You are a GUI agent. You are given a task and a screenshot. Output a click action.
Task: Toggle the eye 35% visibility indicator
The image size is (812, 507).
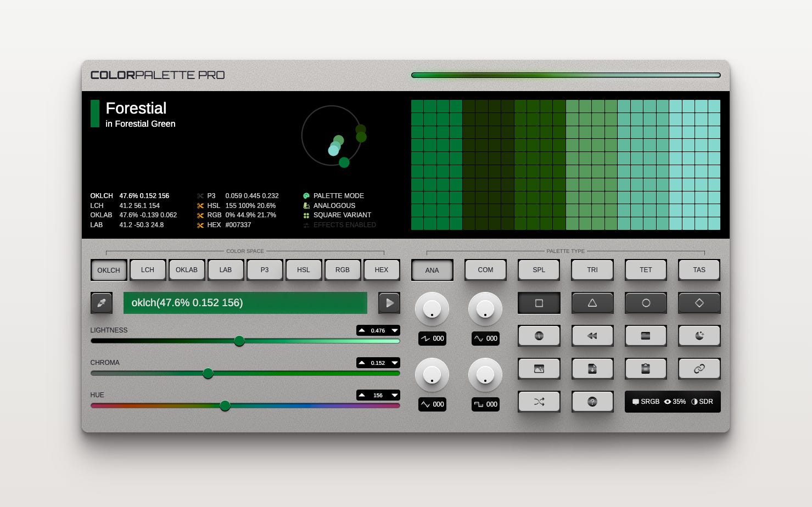[x=675, y=402]
